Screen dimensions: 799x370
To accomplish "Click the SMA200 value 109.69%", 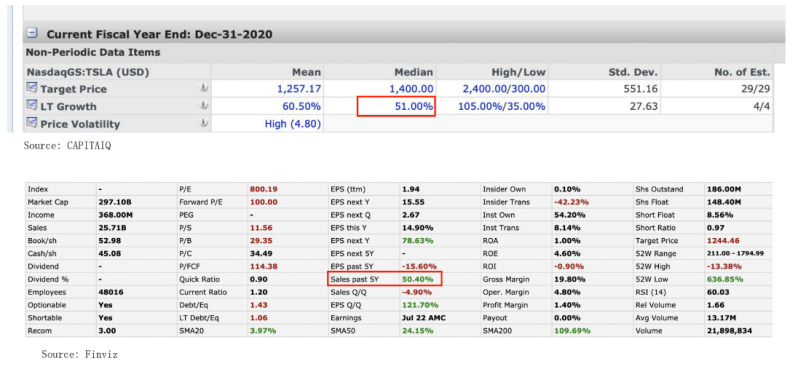I will pos(572,331).
